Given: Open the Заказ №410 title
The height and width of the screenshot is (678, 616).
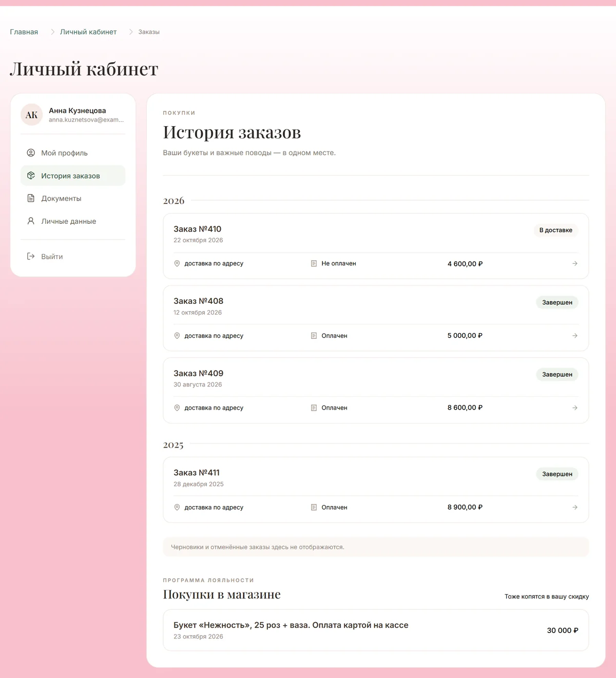Looking at the screenshot, I should click(198, 229).
